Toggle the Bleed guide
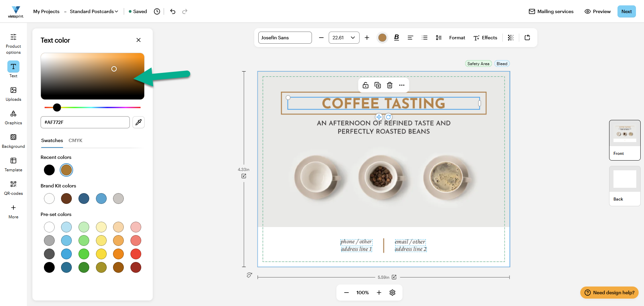Viewport: 644px width, 306px height. click(502, 64)
